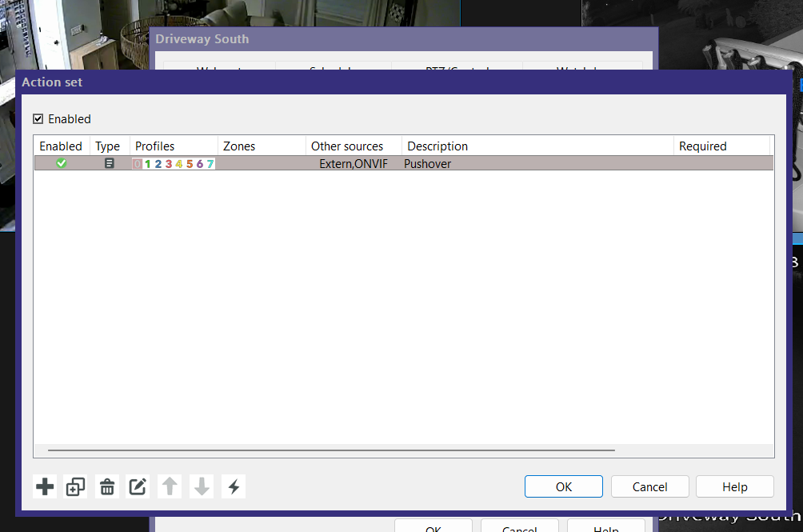Delete the Pushover action using the trash icon
Viewport: 803px width, 532px height.
[x=107, y=486]
